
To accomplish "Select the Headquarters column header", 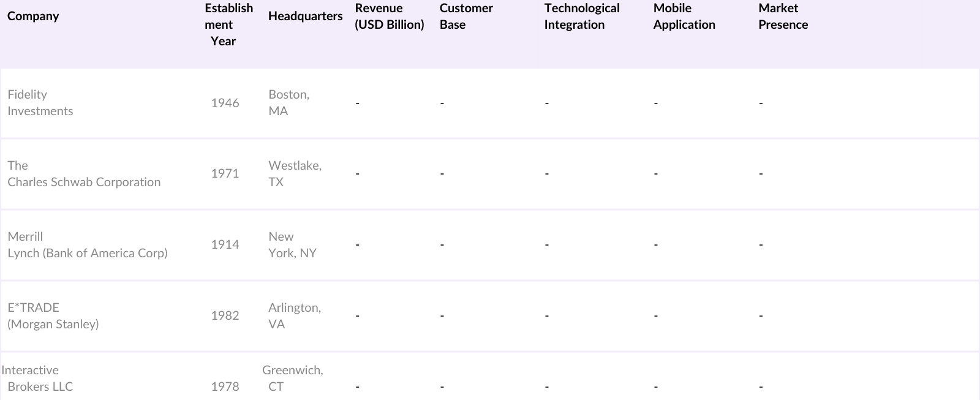I will point(305,17).
